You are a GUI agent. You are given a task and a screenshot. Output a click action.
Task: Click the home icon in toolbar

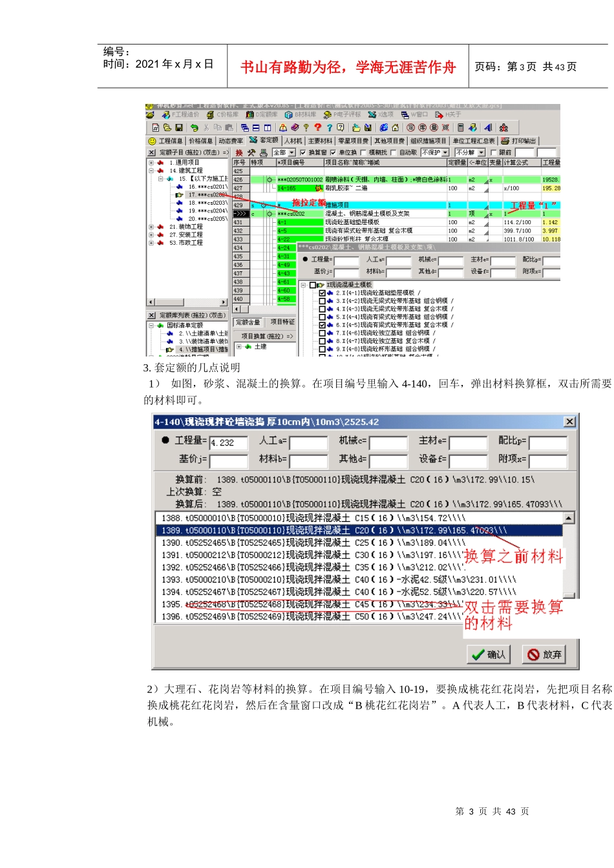tap(395, 128)
